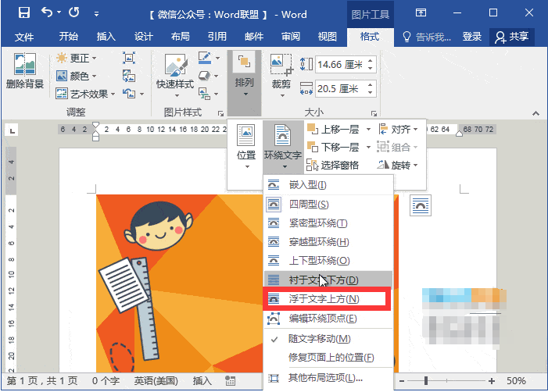Open the File (文件) tab

pos(24,37)
